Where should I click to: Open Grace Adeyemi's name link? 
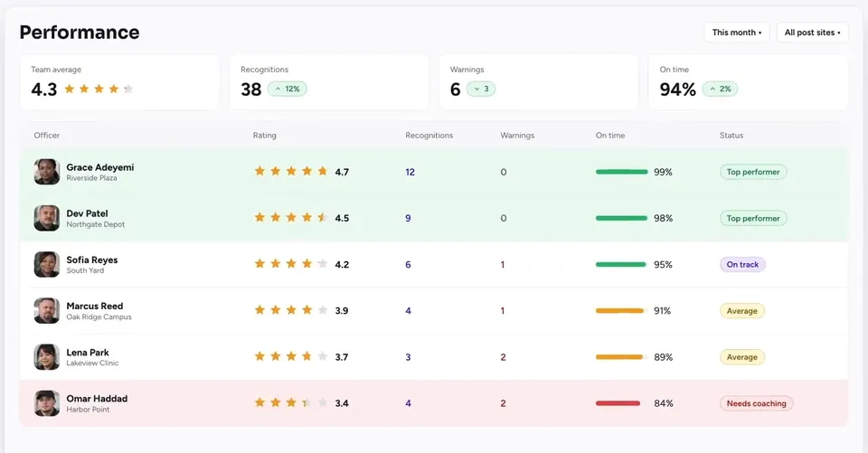pos(100,167)
